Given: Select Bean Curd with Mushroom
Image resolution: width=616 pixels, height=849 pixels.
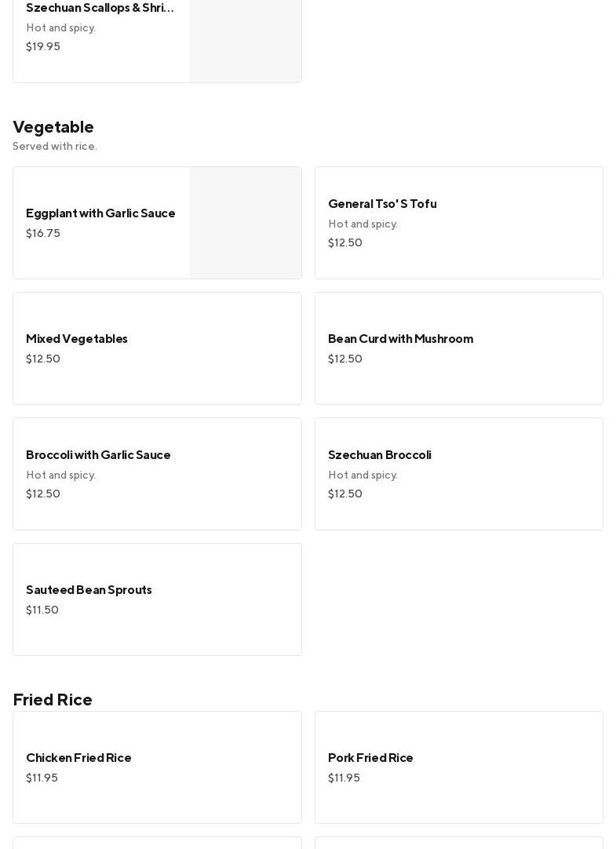Looking at the screenshot, I should (400, 339).
